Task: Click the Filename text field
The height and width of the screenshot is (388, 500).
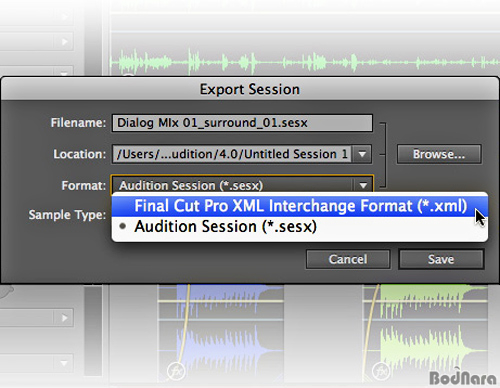Action: pos(242,123)
